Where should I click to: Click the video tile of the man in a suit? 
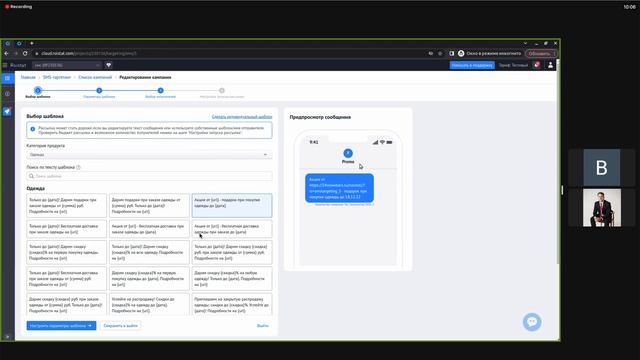(602, 207)
